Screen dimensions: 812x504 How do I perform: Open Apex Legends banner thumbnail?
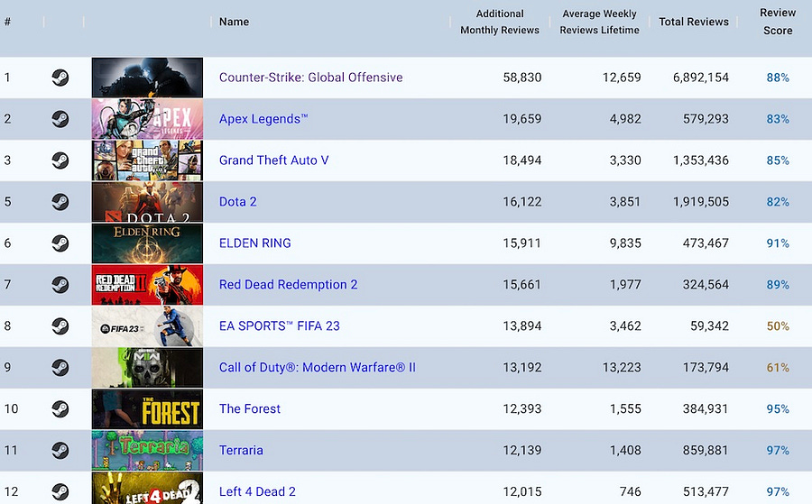(x=147, y=119)
